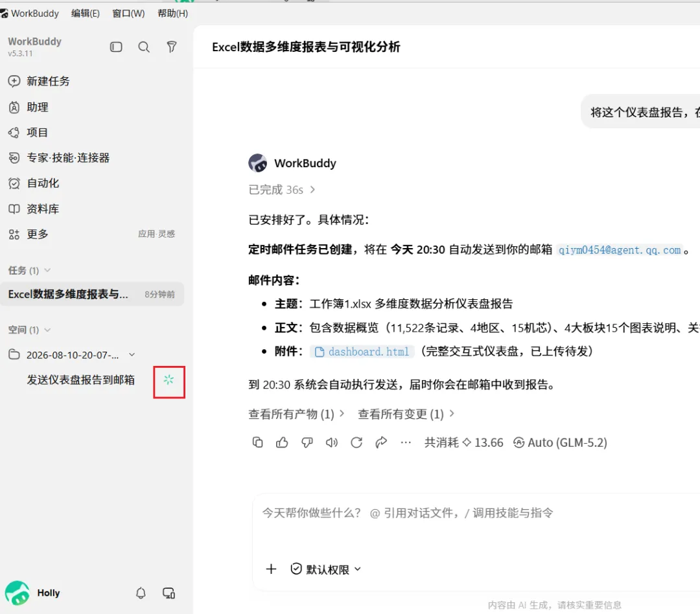Open the 默认权限 permission dropdown
The width and height of the screenshot is (700, 614).
pos(326,569)
